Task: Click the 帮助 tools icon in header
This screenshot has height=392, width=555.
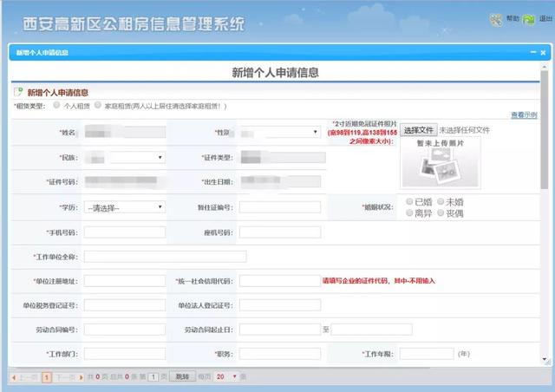Action: [x=496, y=19]
